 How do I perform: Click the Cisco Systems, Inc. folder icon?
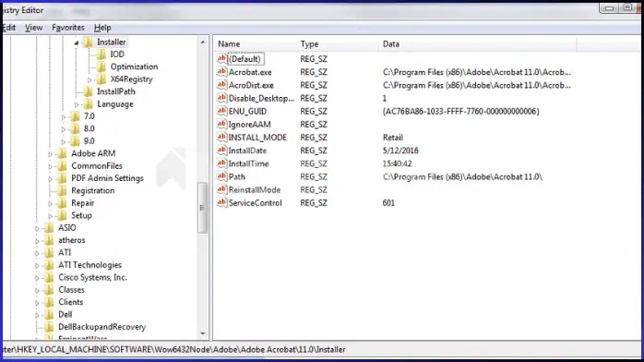click(x=49, y=277)
